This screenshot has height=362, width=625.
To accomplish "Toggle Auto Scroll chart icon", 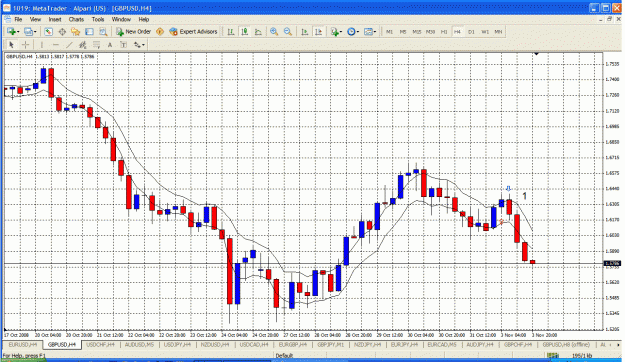I will [305, 31].
